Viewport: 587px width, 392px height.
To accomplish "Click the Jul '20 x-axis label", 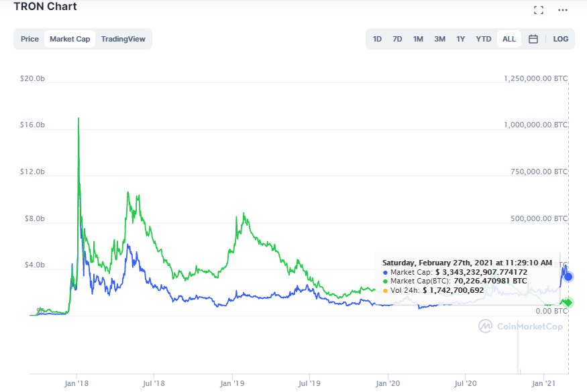I will point(466,384).
